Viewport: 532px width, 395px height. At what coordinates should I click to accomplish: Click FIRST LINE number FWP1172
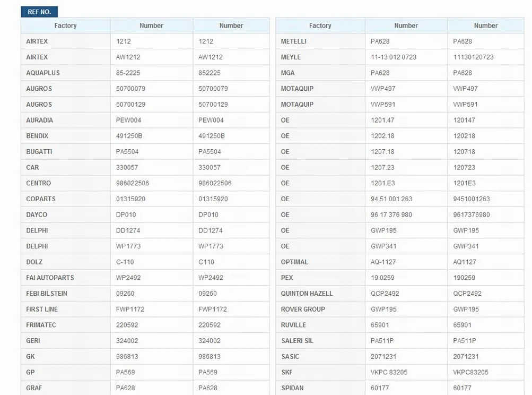pos(130,309)
